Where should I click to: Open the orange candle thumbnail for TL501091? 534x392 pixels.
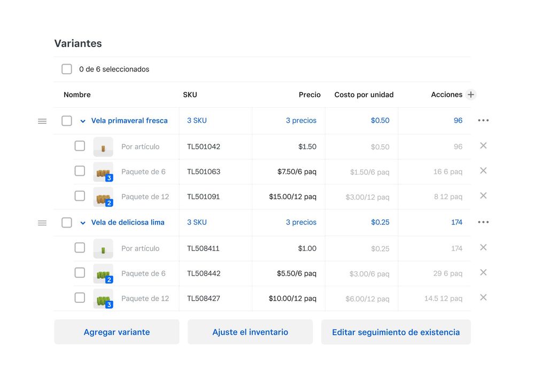click(x=103, y=197)
